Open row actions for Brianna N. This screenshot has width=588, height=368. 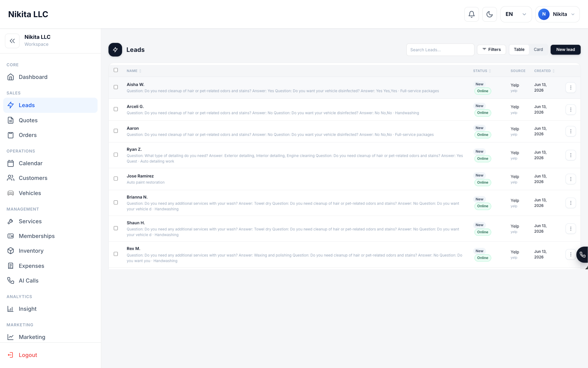[x=570, y=203]
